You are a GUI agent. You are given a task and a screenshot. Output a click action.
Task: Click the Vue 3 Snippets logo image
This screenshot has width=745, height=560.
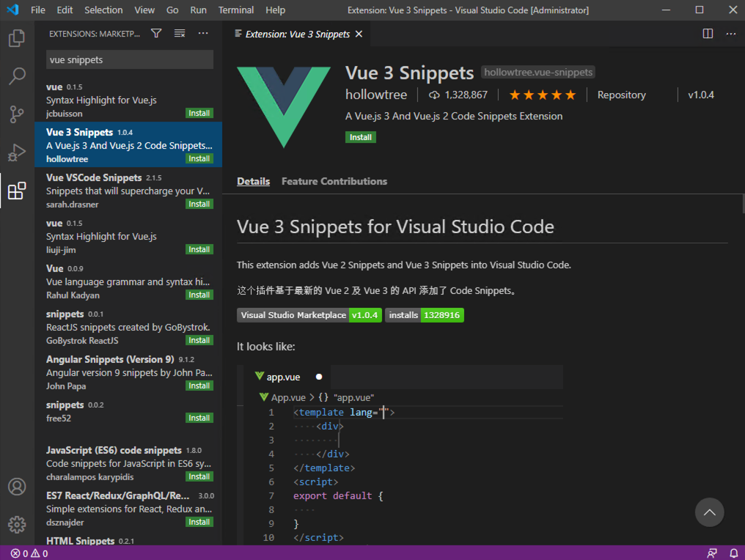click(284, 107)
